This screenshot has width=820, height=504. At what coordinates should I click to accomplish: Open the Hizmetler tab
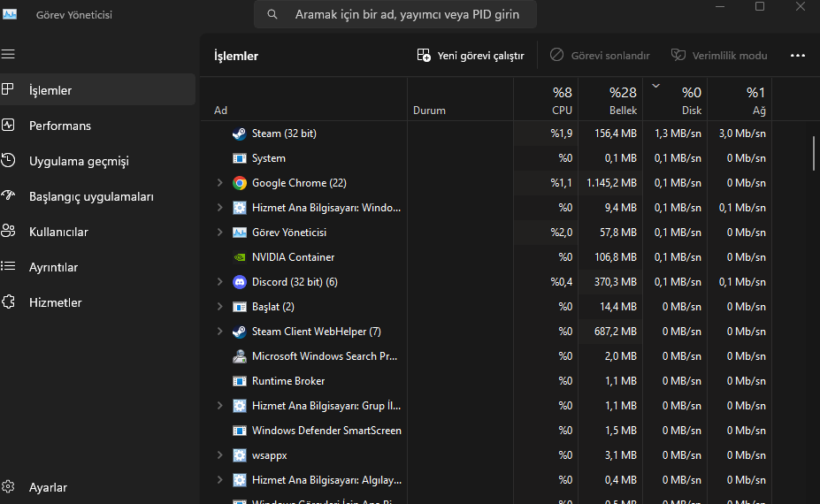pyautogui.click(x=98, y=302)
